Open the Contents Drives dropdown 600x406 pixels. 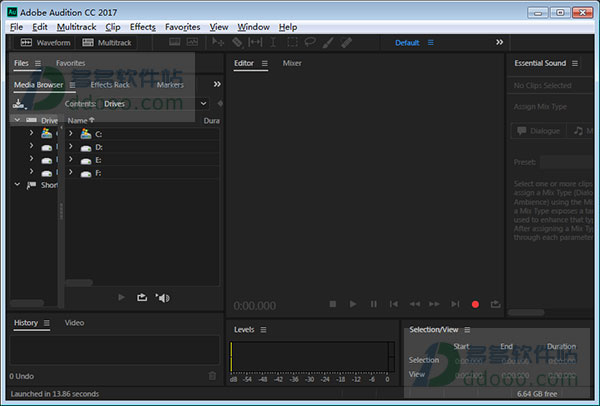(x=155, y=104)
